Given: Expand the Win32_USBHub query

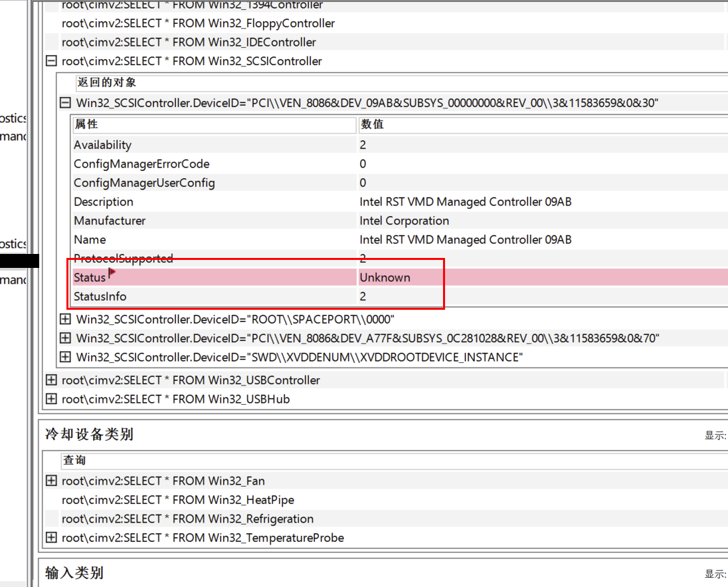Looking at the screenshot, I should pos(51,399).
